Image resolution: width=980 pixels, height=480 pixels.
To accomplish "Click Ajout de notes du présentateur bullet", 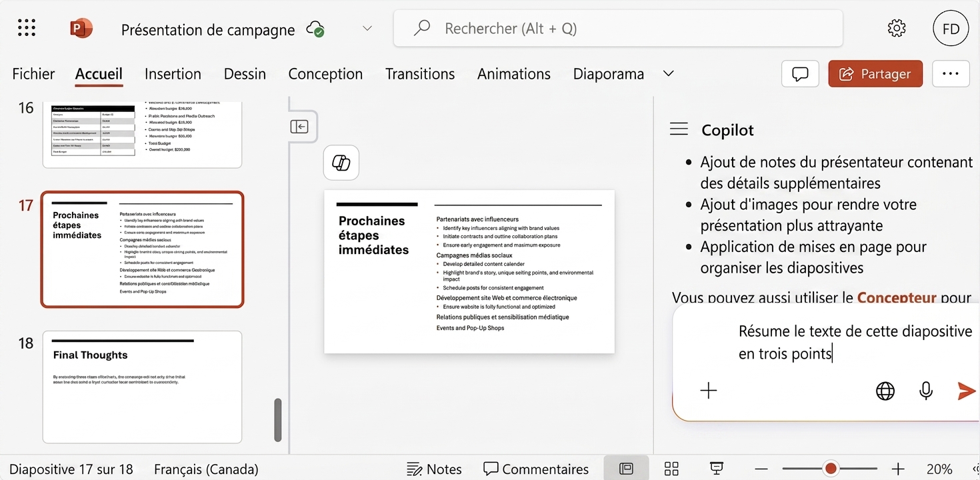I will 836,172.
